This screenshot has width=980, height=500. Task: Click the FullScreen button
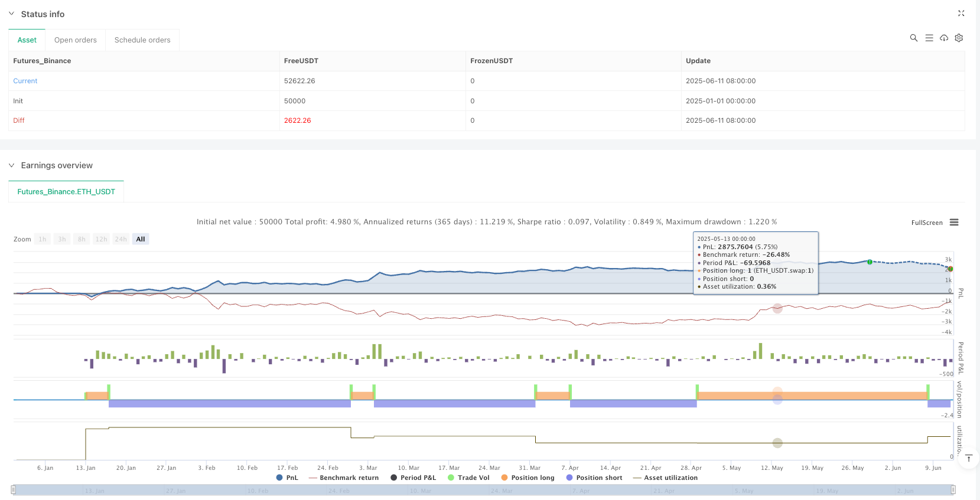(926, 223)
